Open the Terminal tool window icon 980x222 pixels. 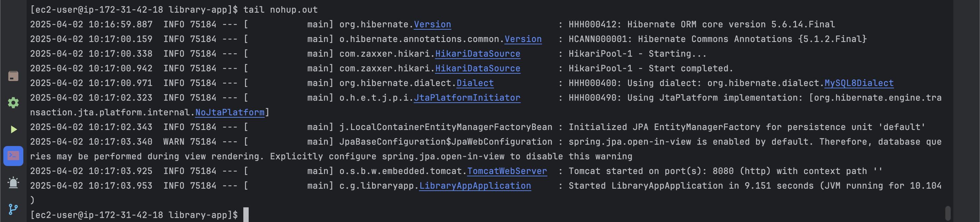(x=13, y=156)
